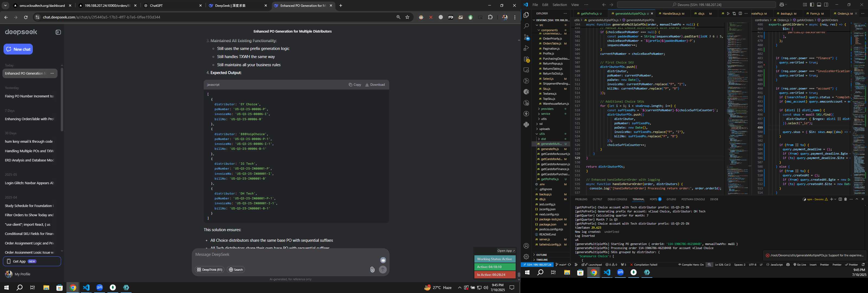Open Zoom app from Windows taskbar

pyautogui.click(x=99, y=288)
